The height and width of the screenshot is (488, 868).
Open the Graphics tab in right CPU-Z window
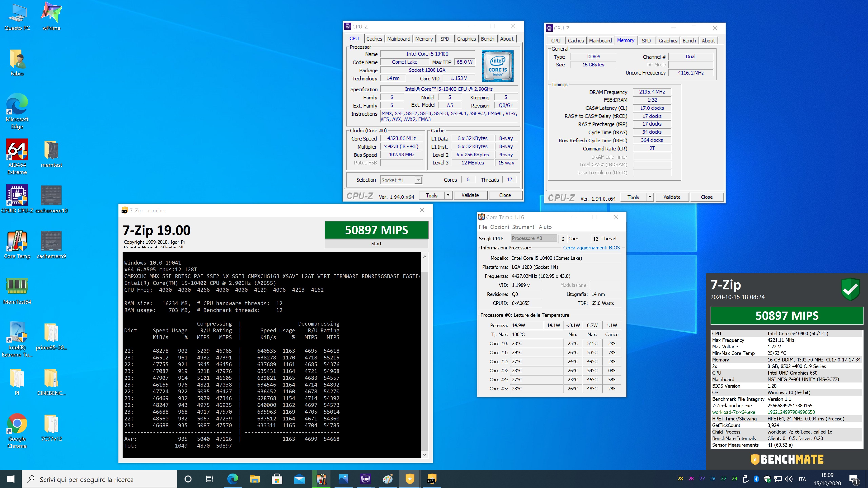coord(668,40)
